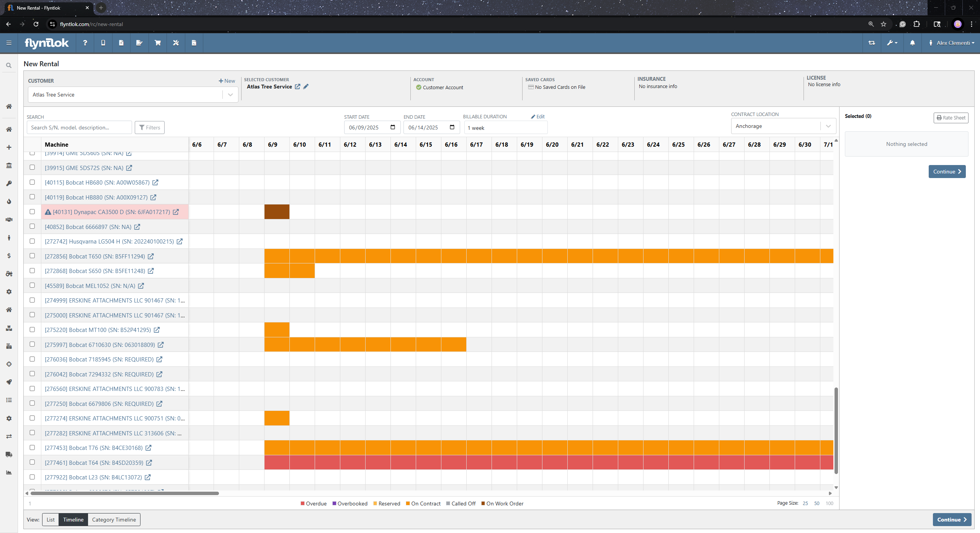The image size is (980, 533).
Task: Click the key icon in the sidebar
Action: coord(9,183)
